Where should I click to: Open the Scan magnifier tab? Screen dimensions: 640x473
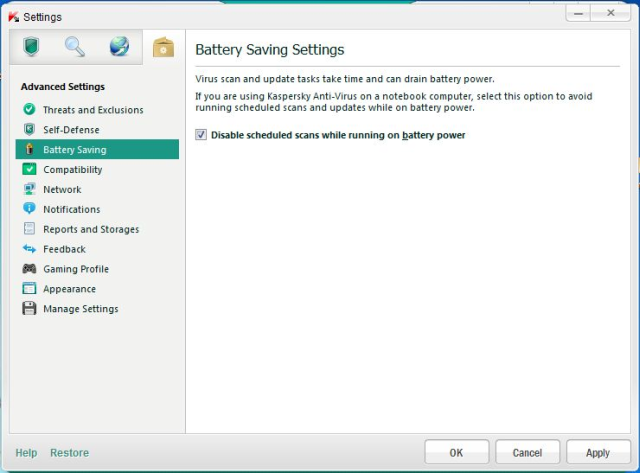(75, 47)
